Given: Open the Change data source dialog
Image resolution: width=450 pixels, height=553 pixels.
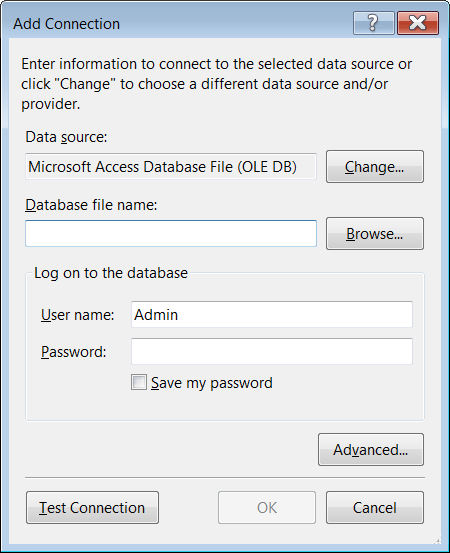Looking at the screenshot, I should coord(375,166).
